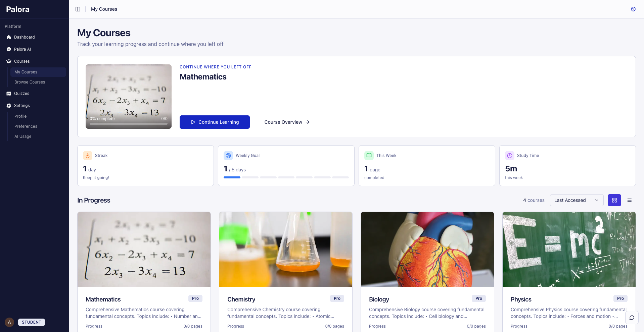Screen dimensions: 644x332
Task: Click the Continue Learning button
Action: point(215,122)
